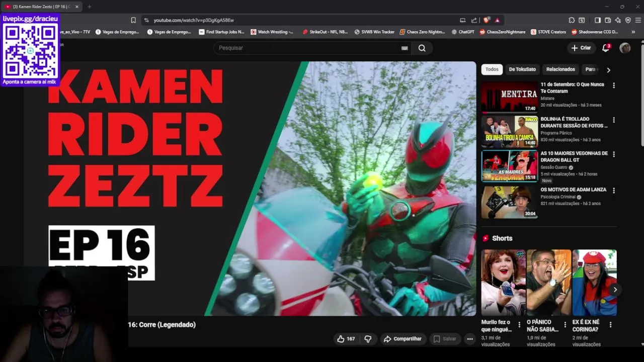644x362 pixels.
Task: Toggle the browser sidebar panel icon
Action: click(x=598, y=20)
